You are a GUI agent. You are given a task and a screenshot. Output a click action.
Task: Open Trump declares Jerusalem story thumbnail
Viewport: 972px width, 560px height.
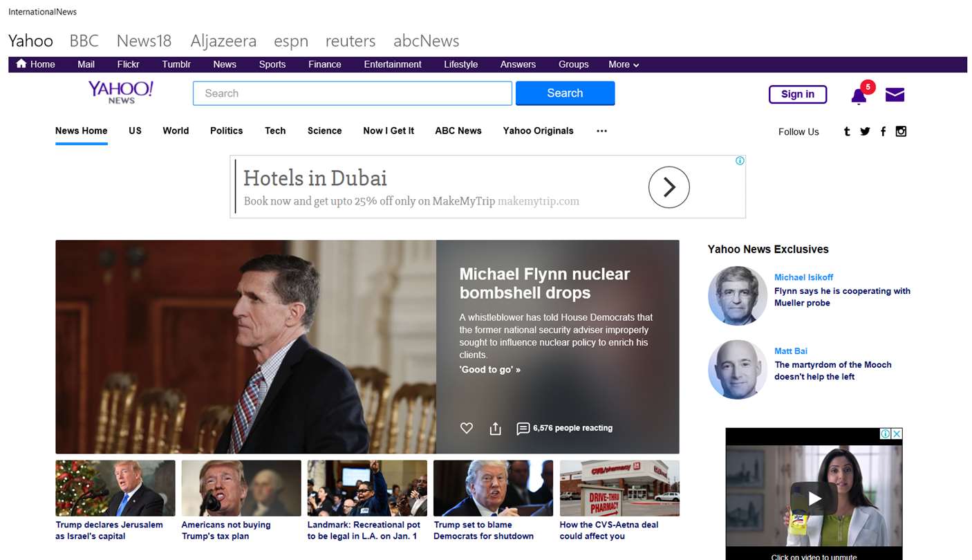[x=115, y=488]
